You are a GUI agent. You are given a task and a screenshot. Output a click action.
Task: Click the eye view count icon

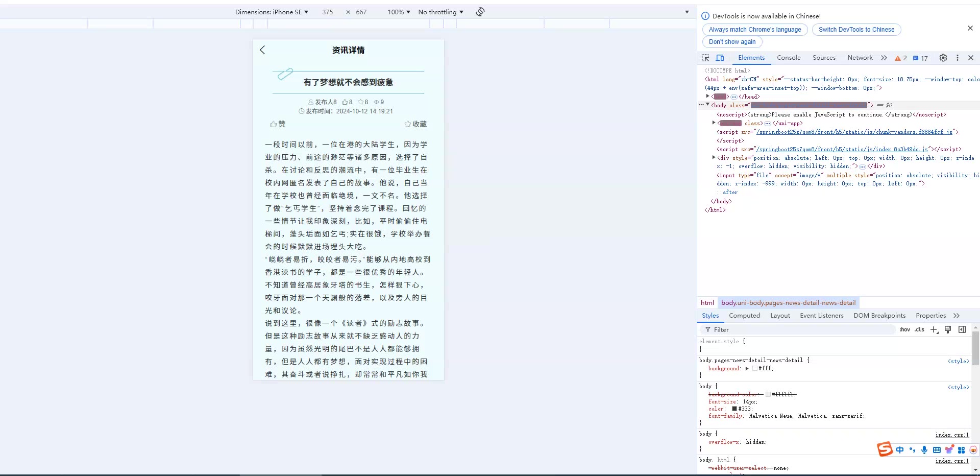376,102
